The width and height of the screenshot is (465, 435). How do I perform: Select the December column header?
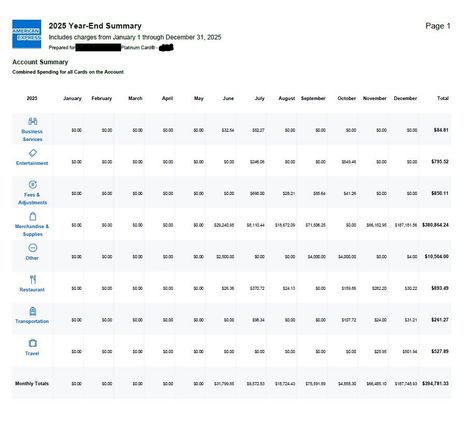(405, 98)
